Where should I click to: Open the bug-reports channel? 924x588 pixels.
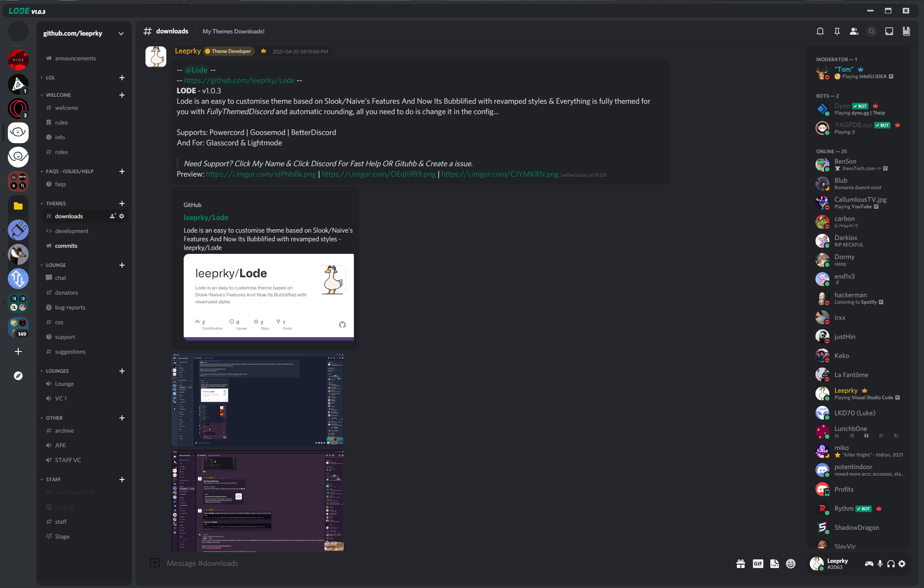pyautogui.click(x=70, y=307)
